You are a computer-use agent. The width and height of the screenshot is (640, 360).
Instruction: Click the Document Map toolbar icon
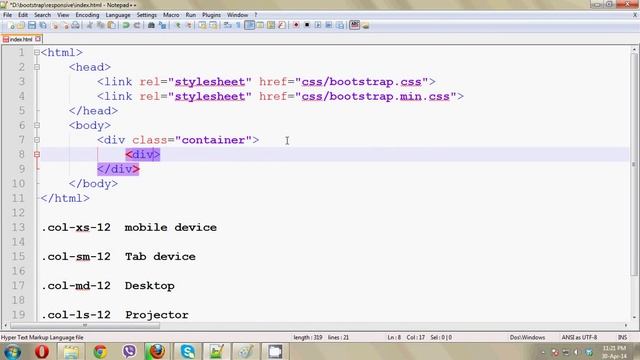pyautogui.click(x=271, y=25)
